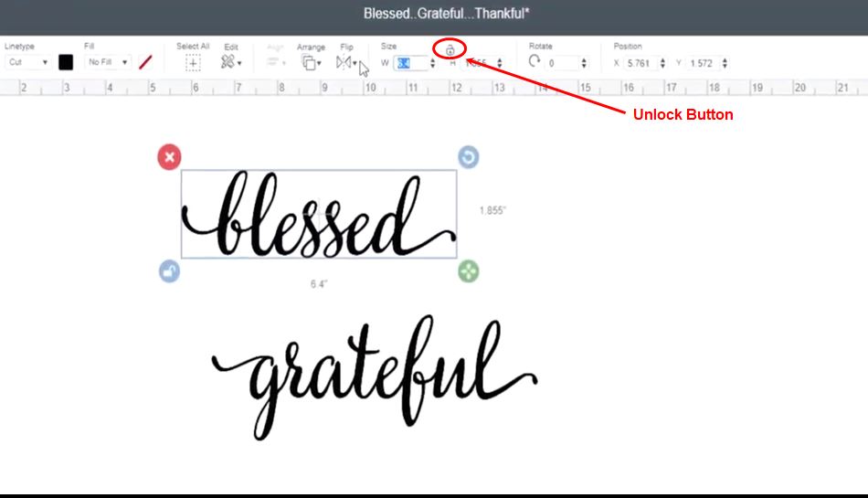This screenshot has height=498, width=868.
Task: Click the black linetype color swatch
Action: [66, 62]
